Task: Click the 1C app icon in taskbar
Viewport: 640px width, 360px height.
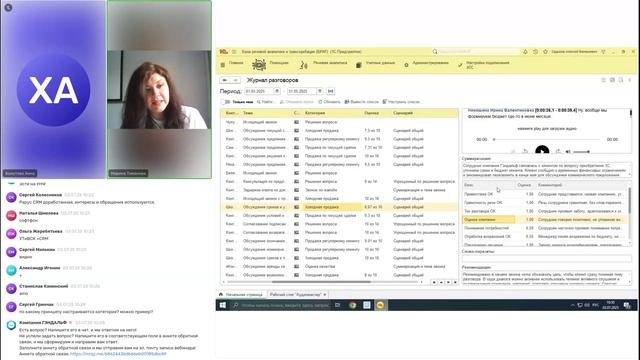Action: pyautogui.click(x=380, y=305)
